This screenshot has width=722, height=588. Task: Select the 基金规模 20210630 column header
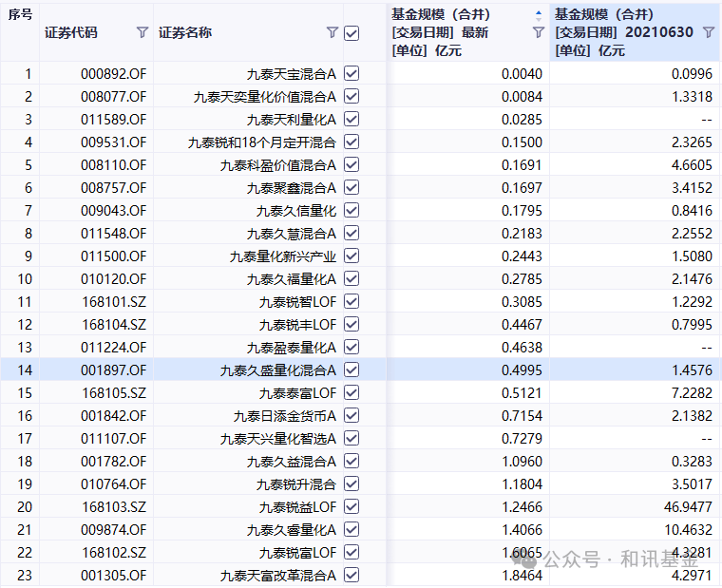[x=635, y=32]
